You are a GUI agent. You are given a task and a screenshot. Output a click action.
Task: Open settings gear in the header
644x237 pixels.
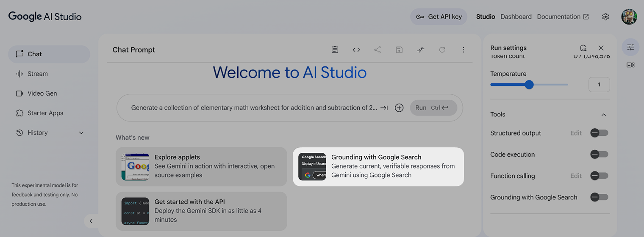click(605, 17)
